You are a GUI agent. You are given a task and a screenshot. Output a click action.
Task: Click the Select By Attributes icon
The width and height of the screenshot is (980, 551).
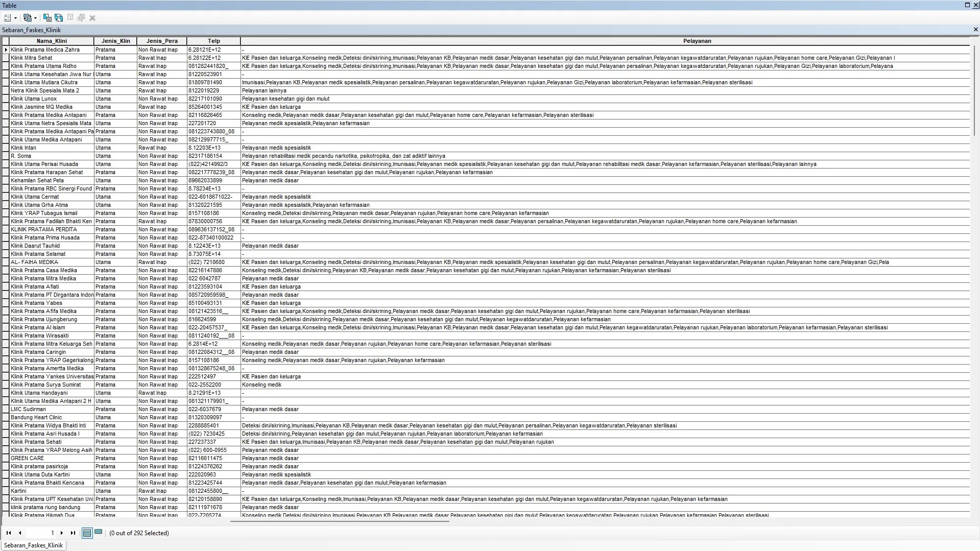pos(47,18)
